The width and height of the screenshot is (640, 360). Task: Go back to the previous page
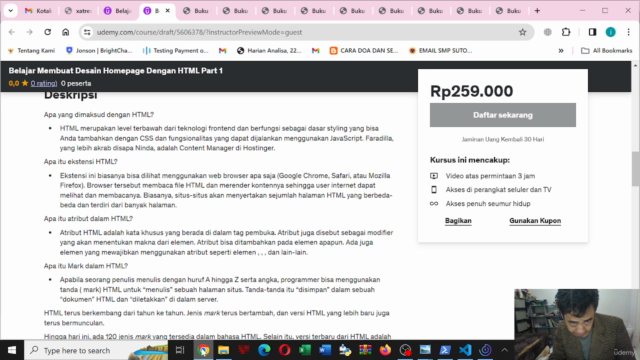12,32
